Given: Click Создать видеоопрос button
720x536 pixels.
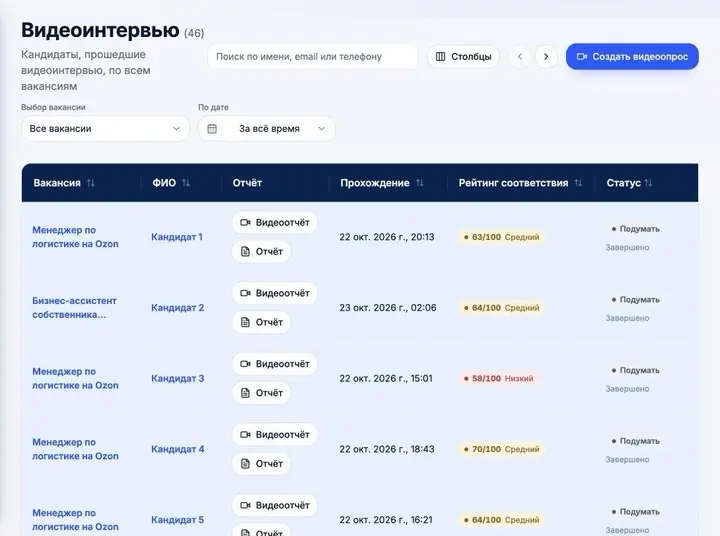Looking at the screenshot, I should tap(632, 56).
